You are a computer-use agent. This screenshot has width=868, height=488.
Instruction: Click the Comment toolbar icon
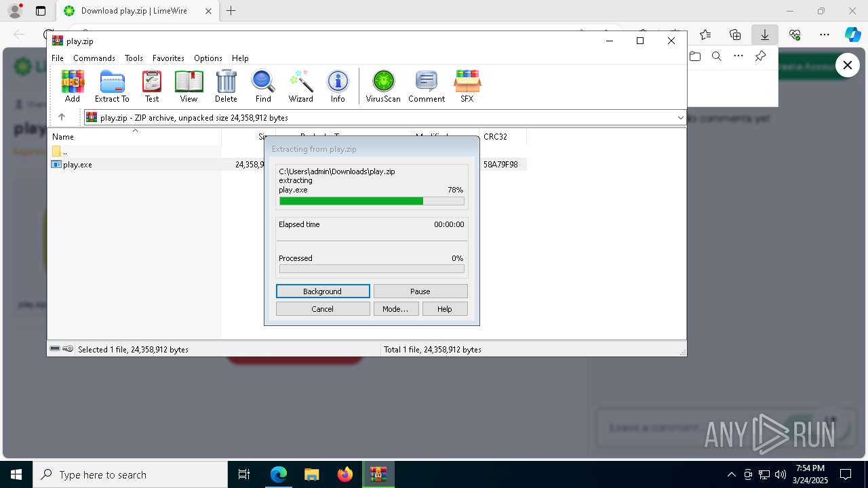pos(427,86)
